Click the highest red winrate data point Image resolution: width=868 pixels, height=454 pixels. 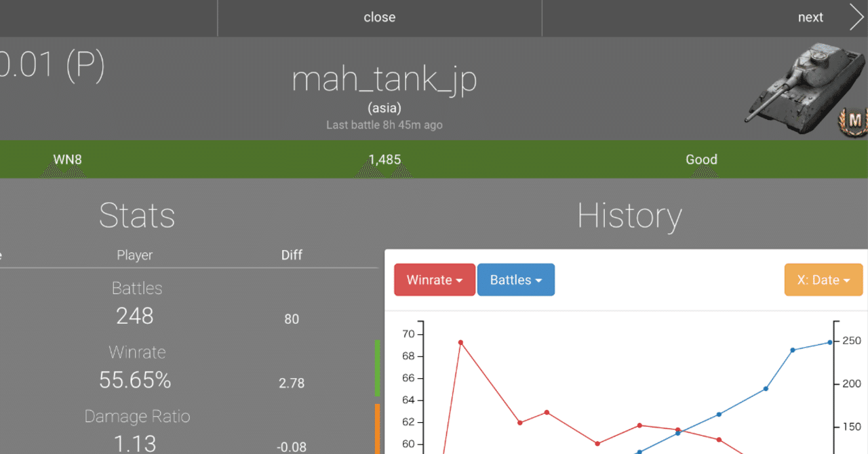(460, 342)
